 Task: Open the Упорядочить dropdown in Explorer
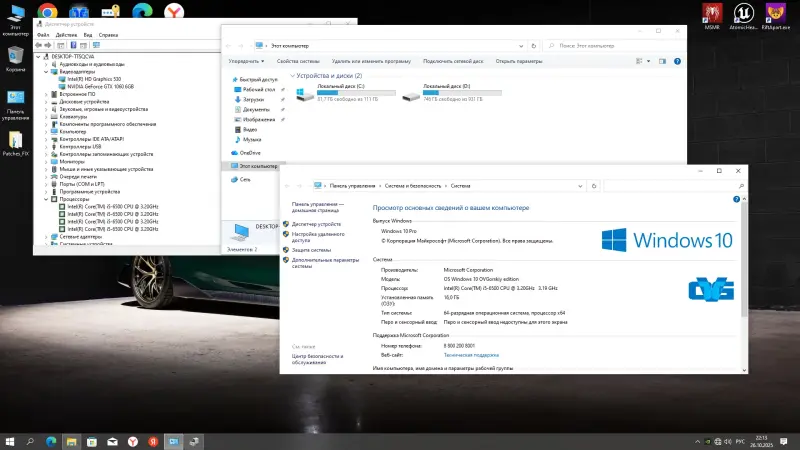(246, 61)
